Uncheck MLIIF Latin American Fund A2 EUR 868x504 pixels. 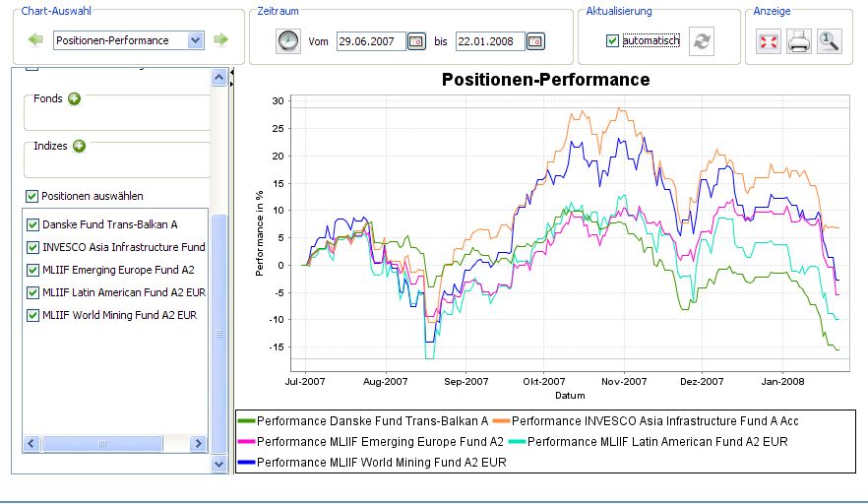click(32, 292)
